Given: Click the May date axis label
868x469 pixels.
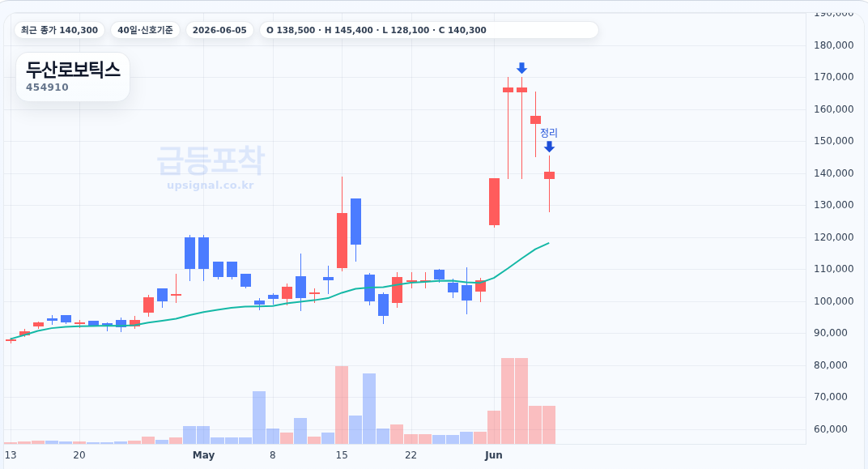Looking at the screenshot, I should tap(203, 455).
